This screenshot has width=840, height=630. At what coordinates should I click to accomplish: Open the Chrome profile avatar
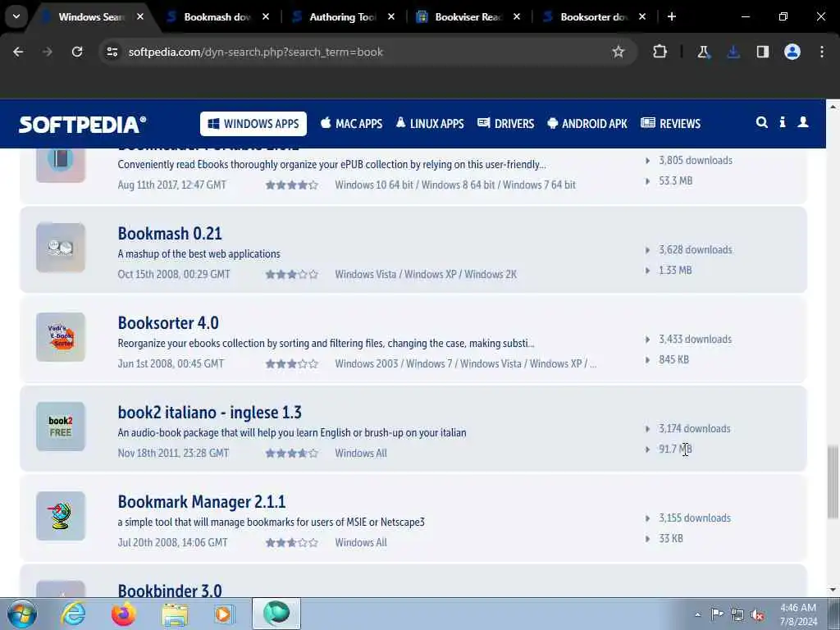792,52
